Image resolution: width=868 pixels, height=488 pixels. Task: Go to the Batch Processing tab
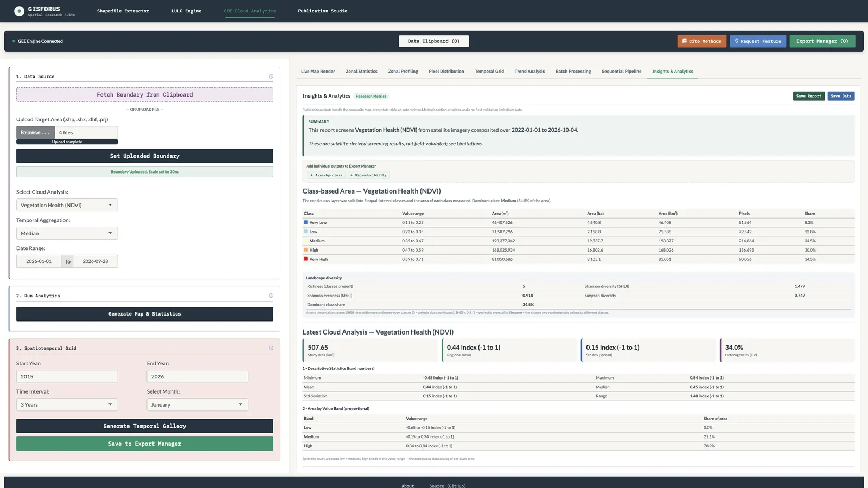(573, 72)
